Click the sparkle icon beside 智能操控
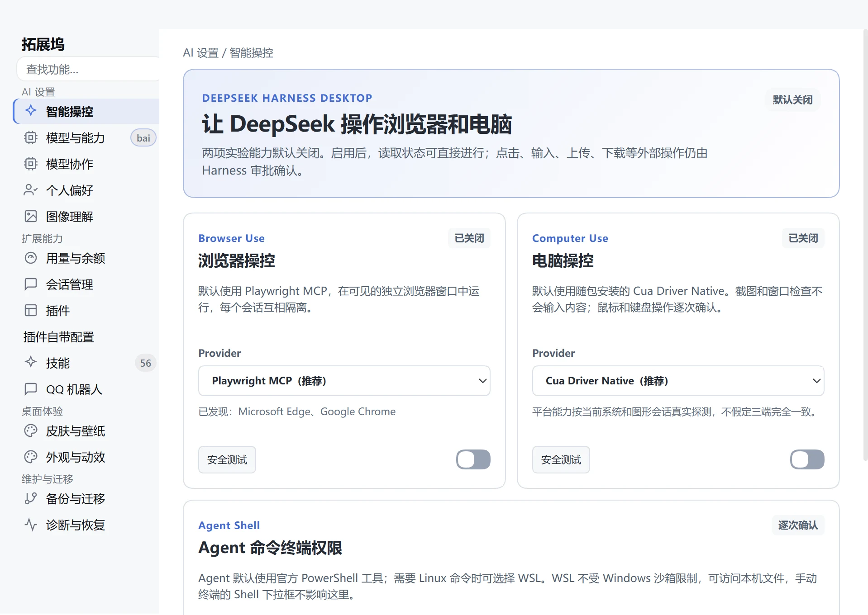Screen dimensions: 868x615 (31, 110)
